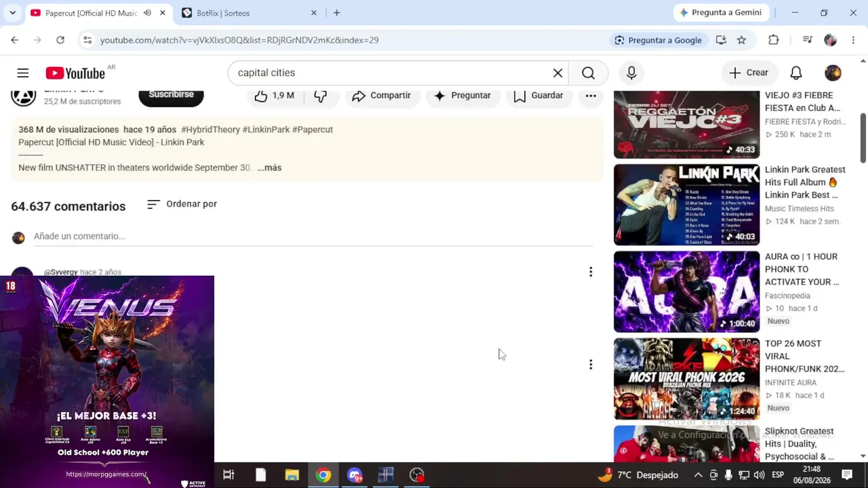Open the AURA 1 hour phonk thumbnail

click(686, 291)
